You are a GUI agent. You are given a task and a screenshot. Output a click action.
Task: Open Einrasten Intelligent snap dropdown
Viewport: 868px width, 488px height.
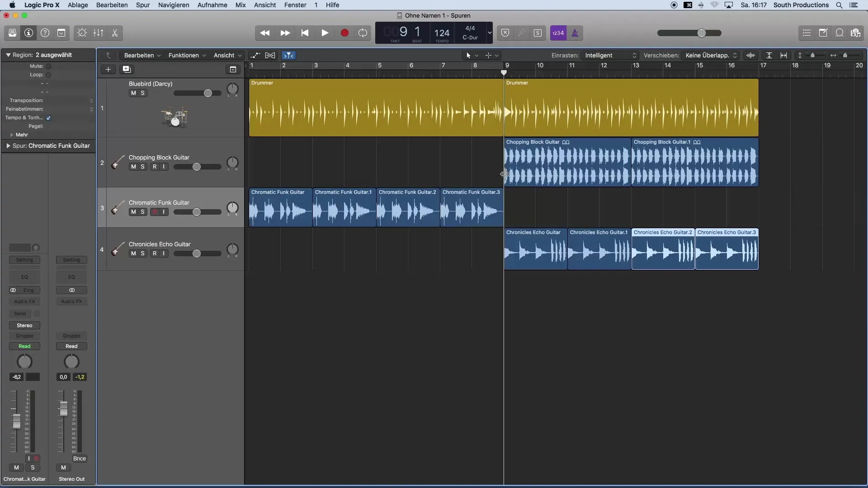pyautogui.click(x=610, y=56)
